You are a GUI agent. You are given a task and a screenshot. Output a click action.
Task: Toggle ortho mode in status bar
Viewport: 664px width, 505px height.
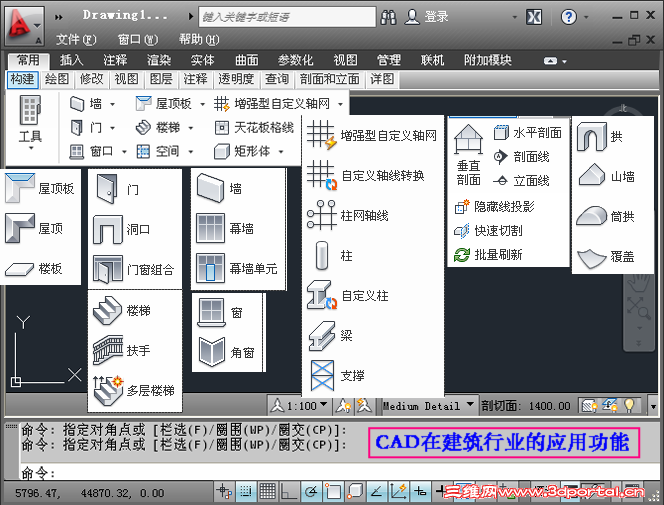[x=289, y=491]
